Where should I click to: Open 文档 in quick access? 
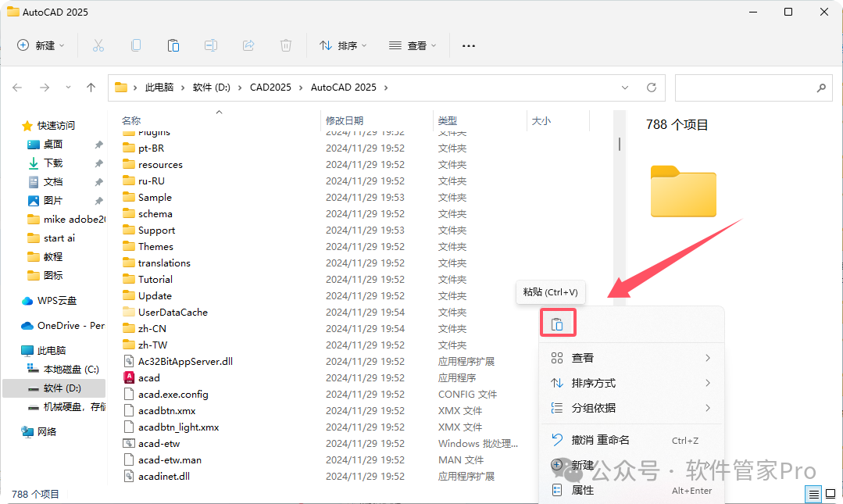click(52, 182)
